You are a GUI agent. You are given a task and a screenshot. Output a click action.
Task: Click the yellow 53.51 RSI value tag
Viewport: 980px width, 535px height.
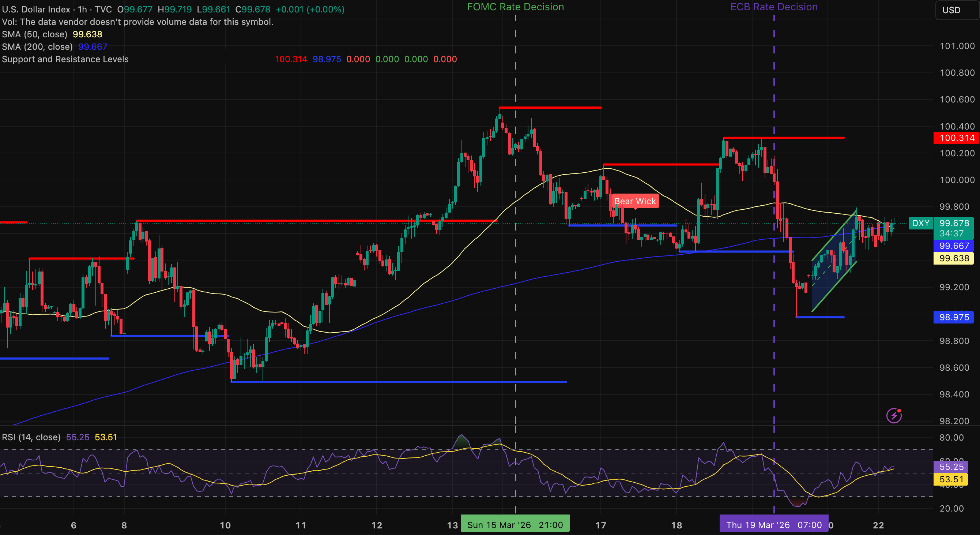951,479
